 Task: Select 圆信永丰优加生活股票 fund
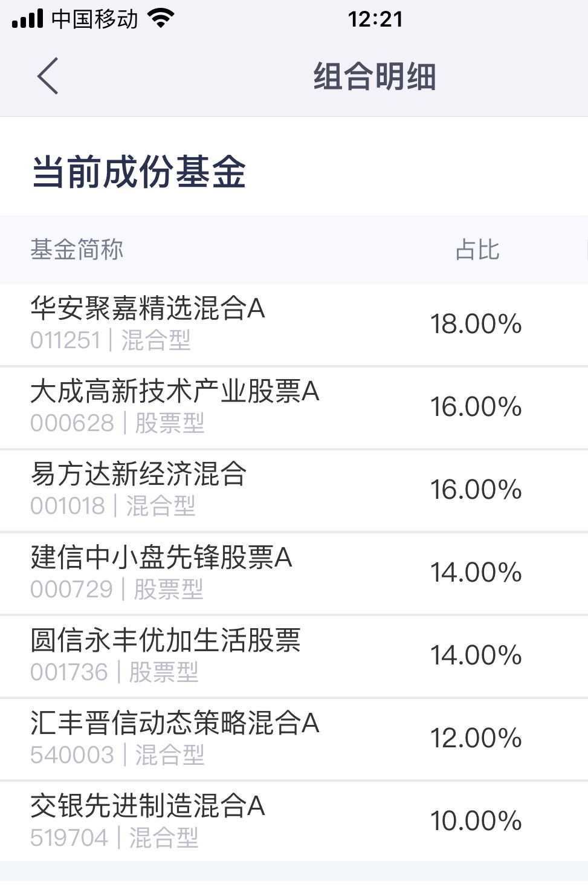pyautogui.click(x=165, y=640)
